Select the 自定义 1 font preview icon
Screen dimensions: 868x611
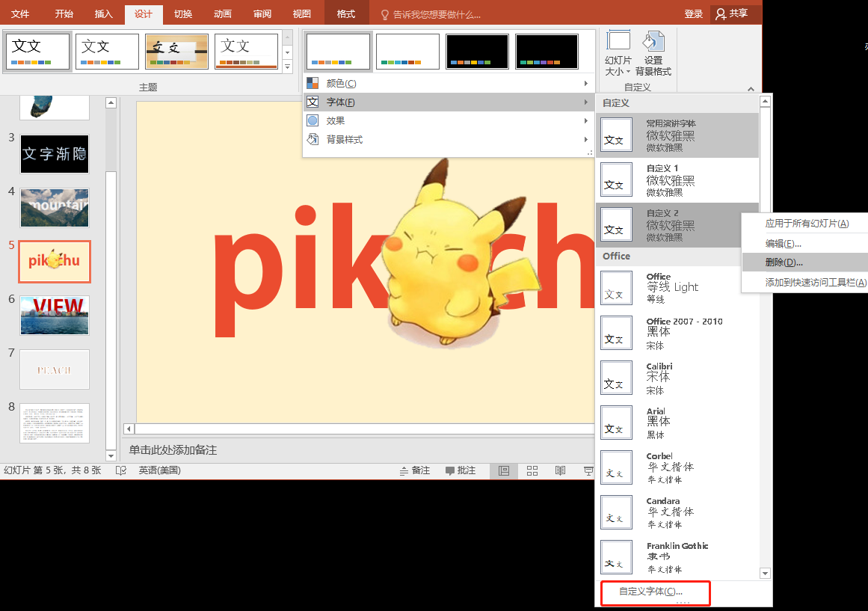click(x=616, y=179)
